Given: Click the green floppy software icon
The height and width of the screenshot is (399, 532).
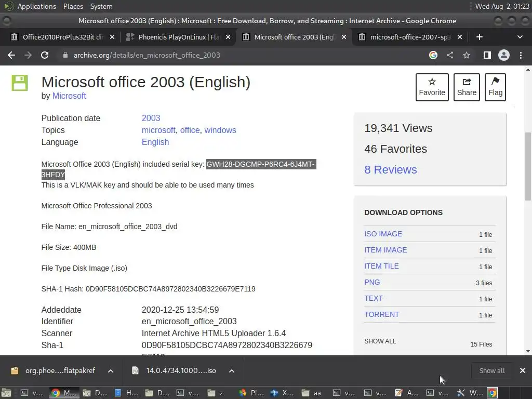Looking at the screenshot, I should [20, 83].
